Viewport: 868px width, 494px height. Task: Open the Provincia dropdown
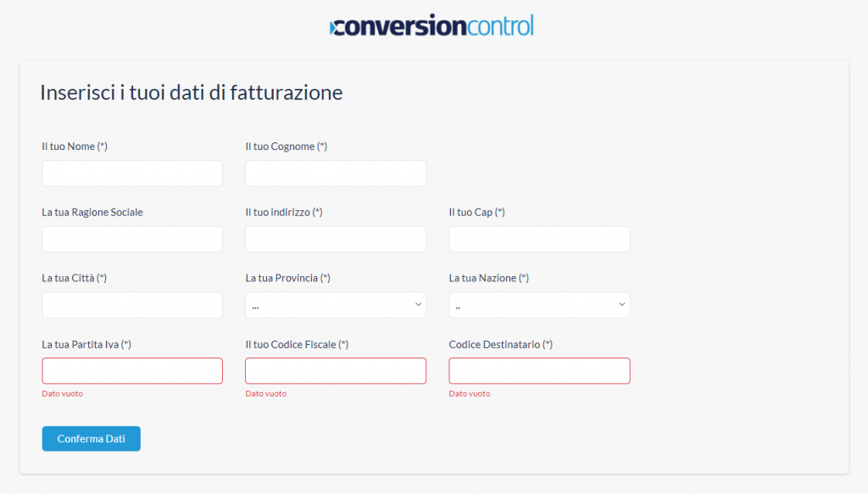point(336,305)
